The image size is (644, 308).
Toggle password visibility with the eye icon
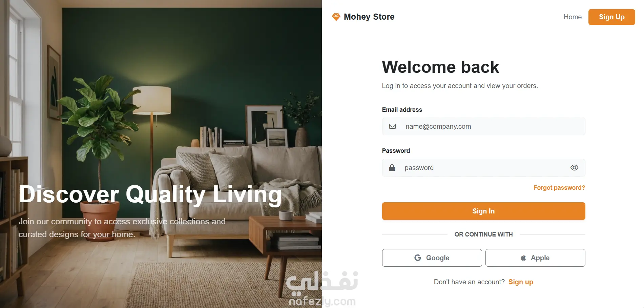pos(574,168)
